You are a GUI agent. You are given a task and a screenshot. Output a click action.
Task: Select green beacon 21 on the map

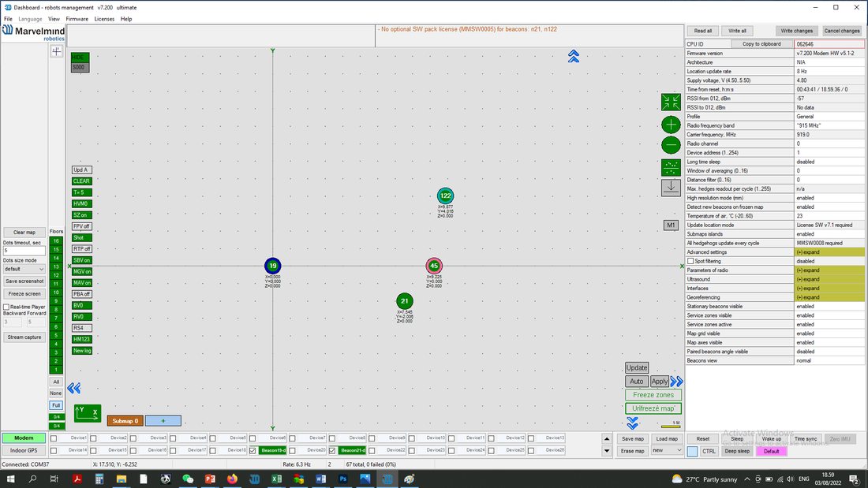tap(405, 301)
